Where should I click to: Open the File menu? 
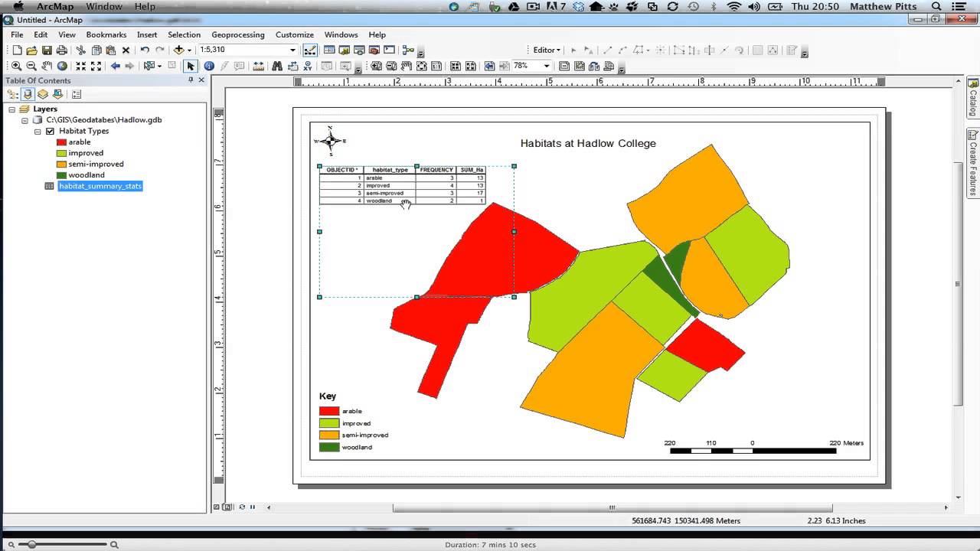coord(17,34)
